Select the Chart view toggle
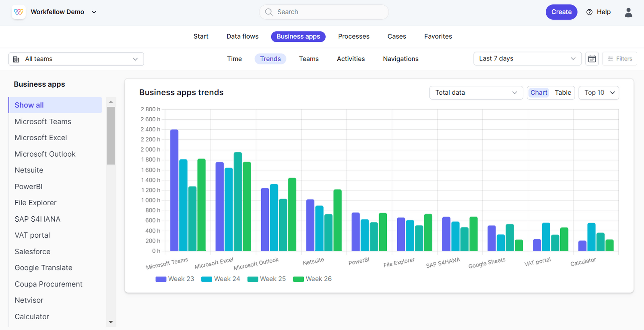This screenshot has height=330, width=644. coord(539,93)
